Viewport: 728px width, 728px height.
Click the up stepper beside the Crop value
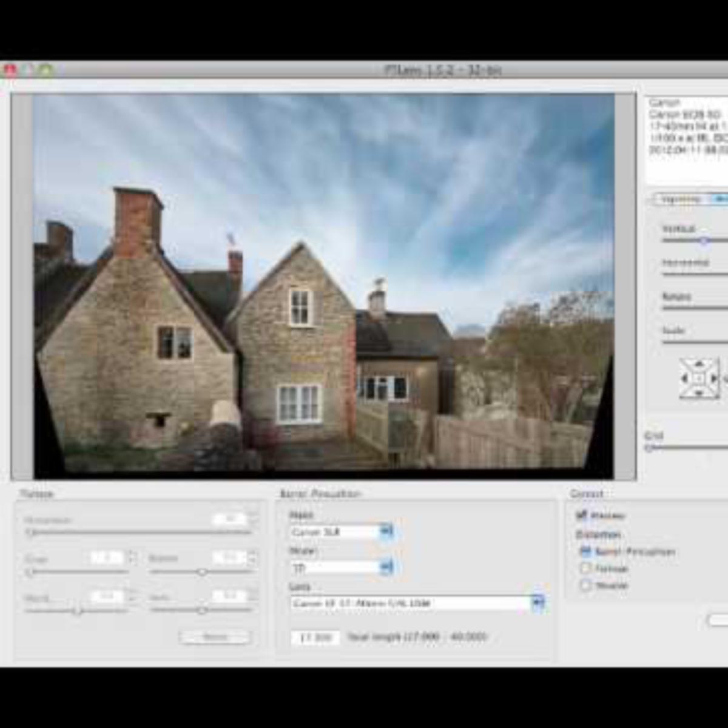[132, 553]
